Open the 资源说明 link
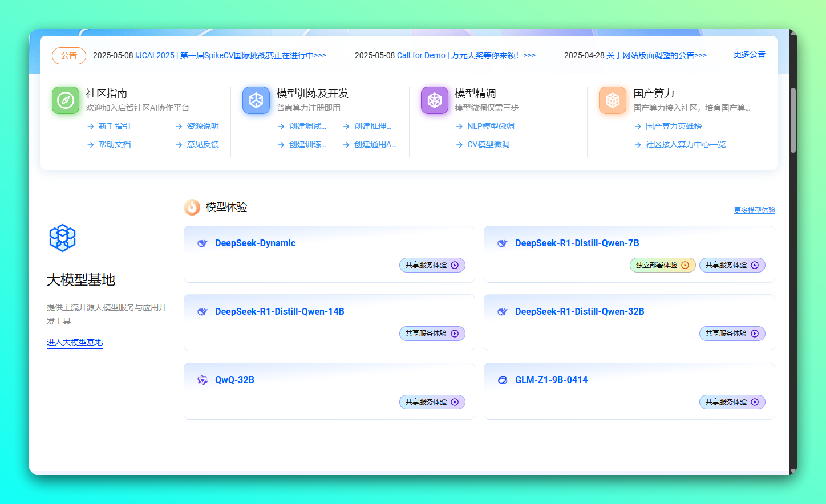826x504 pixels. pos(203,127)
